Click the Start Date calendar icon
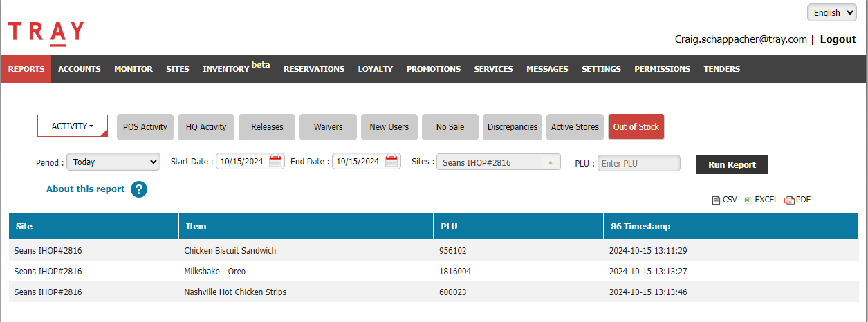 276,162
